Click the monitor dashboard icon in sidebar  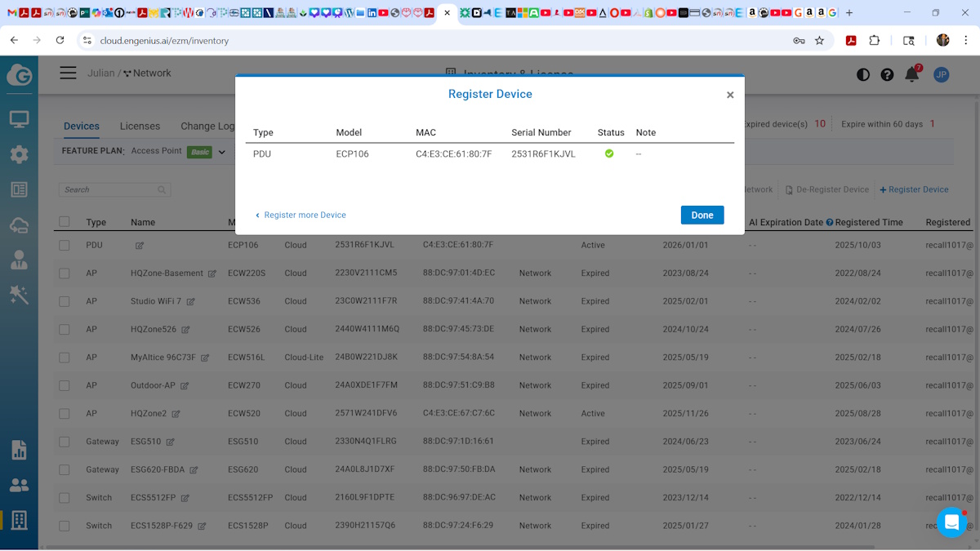(19, 120)
